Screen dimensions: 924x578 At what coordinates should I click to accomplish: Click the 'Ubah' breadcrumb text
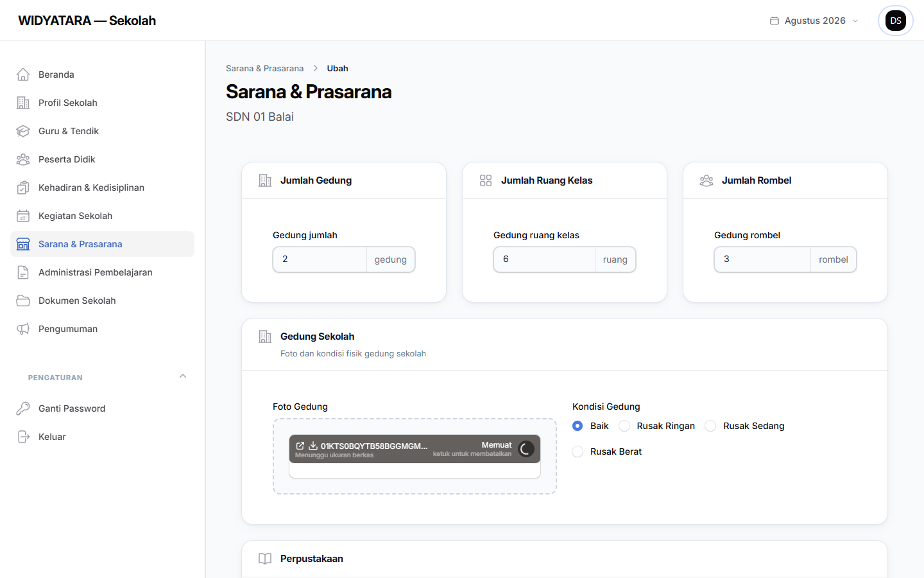click(338, 68)
